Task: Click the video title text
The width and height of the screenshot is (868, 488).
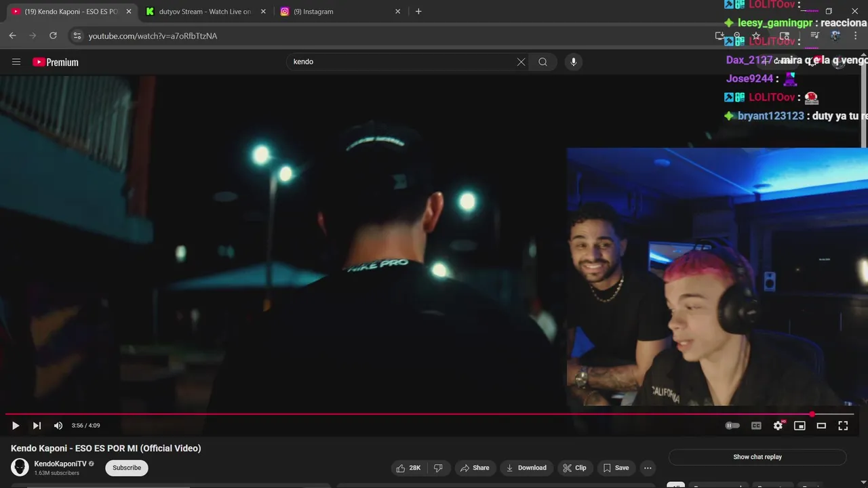Action: [106, 448]
